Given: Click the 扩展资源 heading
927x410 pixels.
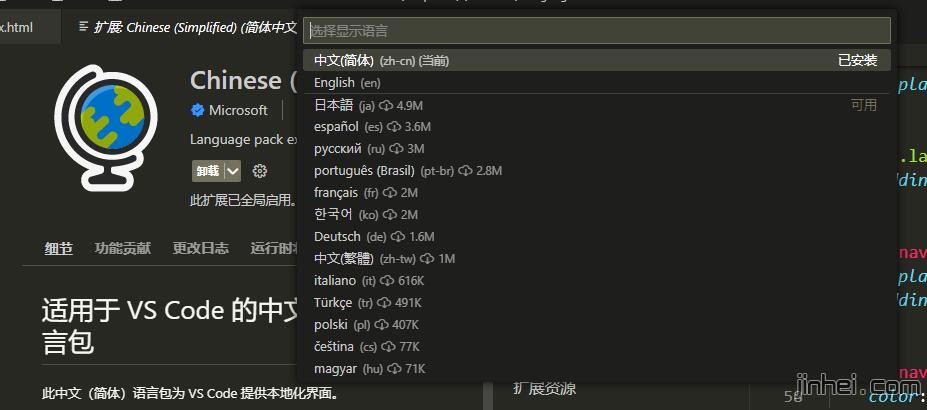Looking at the screenshot, I should pyautogui.click(x=544, y=388).
